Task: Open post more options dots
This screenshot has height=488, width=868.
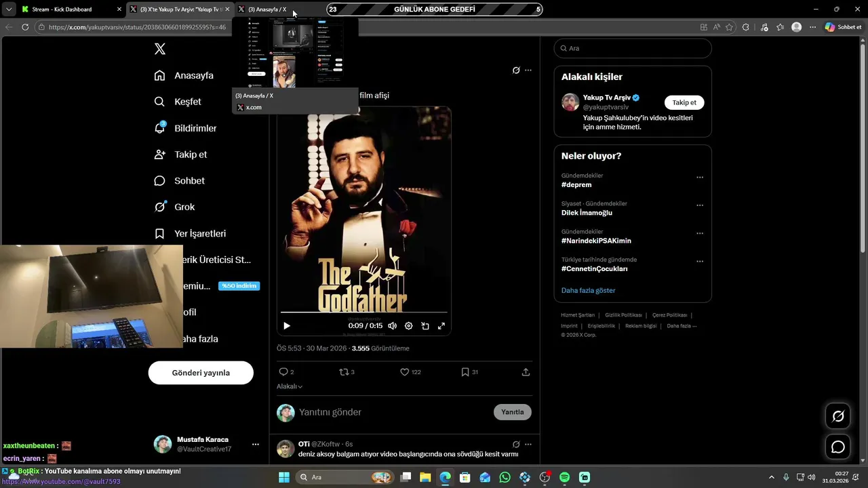Action: [x=528, y=70]
